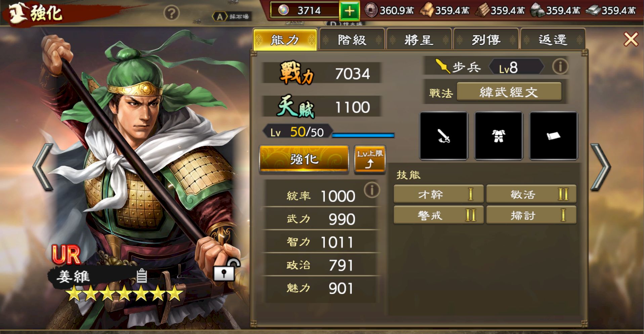The width and height of the screenshot is (644, 334).
Task: Click the blue level experience bar
Action: click(x=363, y=135)
